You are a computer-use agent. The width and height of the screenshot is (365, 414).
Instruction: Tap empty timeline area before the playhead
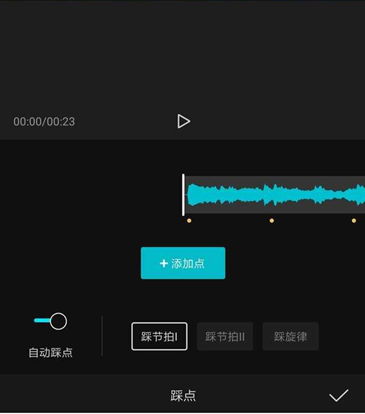click(90, 195)
